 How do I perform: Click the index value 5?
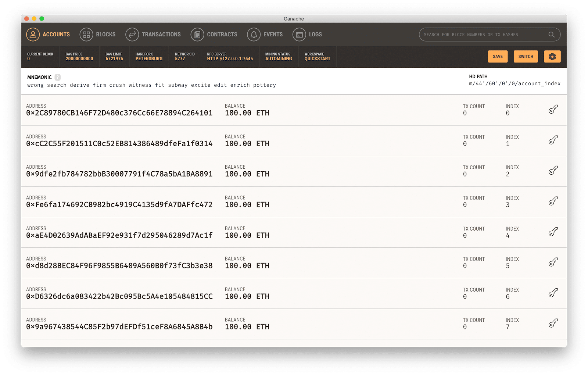pos(508,266)
